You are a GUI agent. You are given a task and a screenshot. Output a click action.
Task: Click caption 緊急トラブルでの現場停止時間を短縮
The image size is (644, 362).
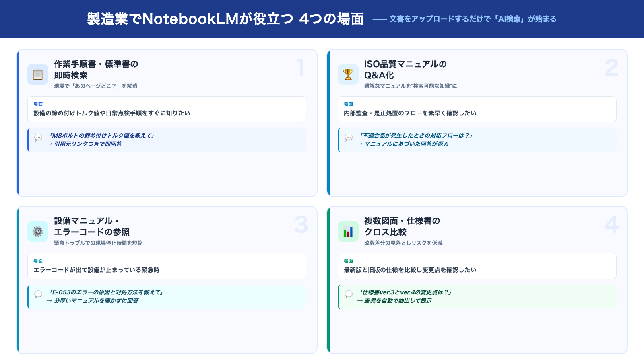coord(98,243)
